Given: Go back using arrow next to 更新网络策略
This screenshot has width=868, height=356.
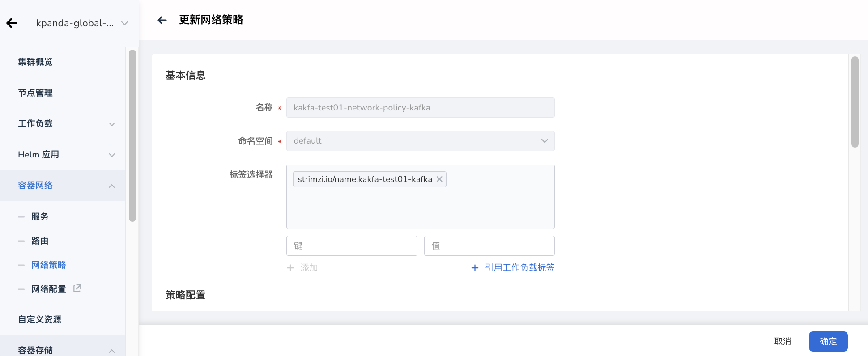Looking at the screenshot, I should 162,20.
